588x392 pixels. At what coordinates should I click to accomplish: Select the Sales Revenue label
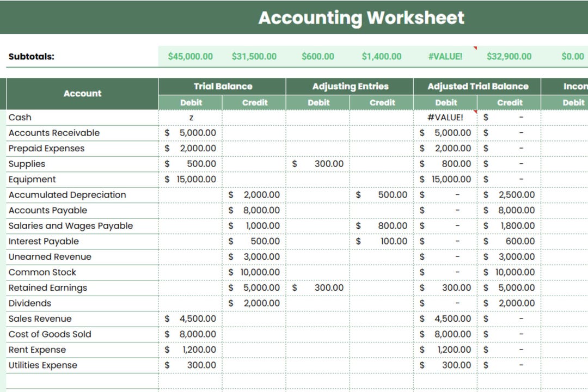click(40, 319)
